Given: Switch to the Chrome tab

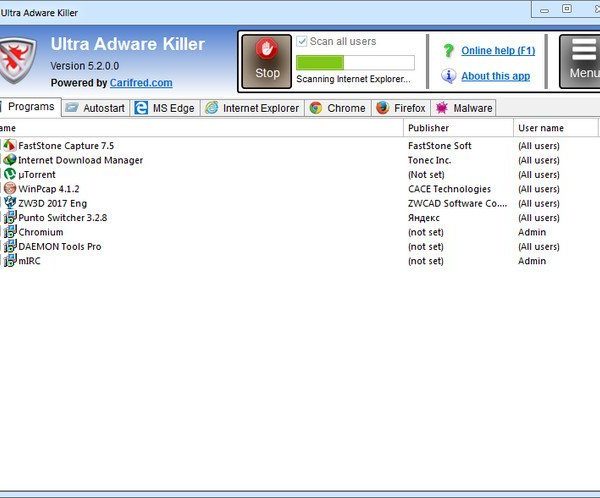Looking at the screenshot, I should [x=338, y=108].
